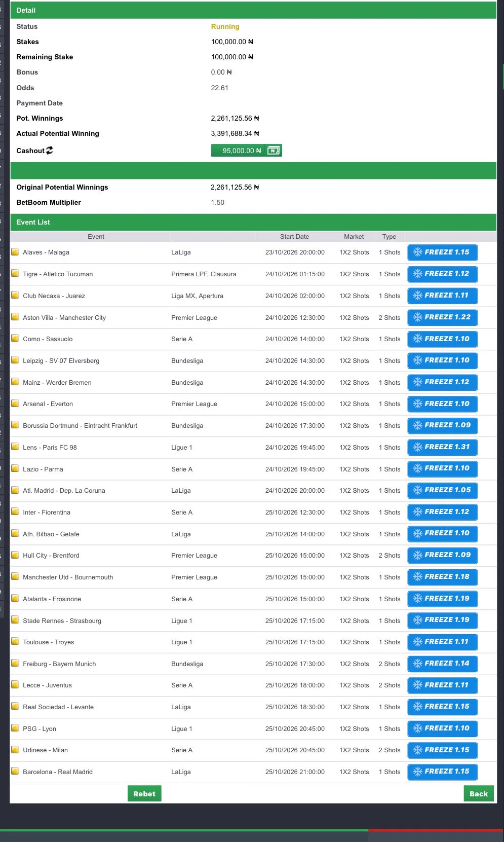The height and width of the screenshot is (842, 504).
Task: Freeze the Toulouse - Troyes event
Action: point(443,642)
